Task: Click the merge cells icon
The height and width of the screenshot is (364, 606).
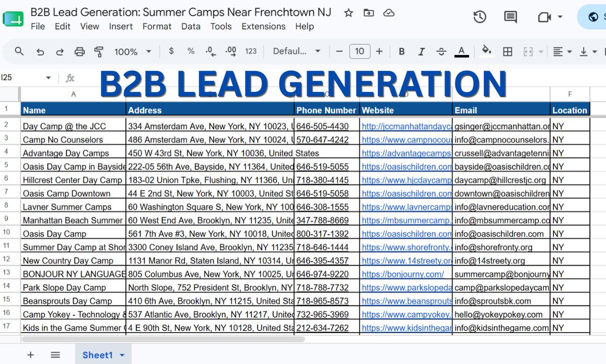Action: click(528, 51)
